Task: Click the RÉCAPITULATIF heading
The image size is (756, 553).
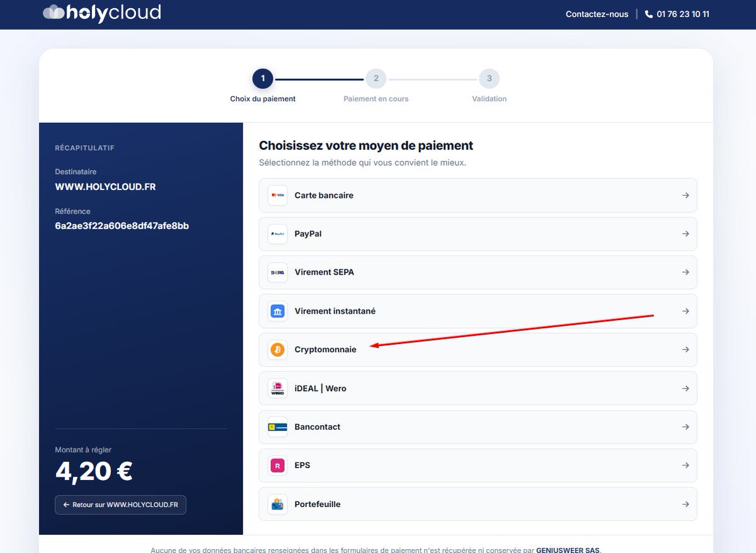Action: (x=85, y=148)
